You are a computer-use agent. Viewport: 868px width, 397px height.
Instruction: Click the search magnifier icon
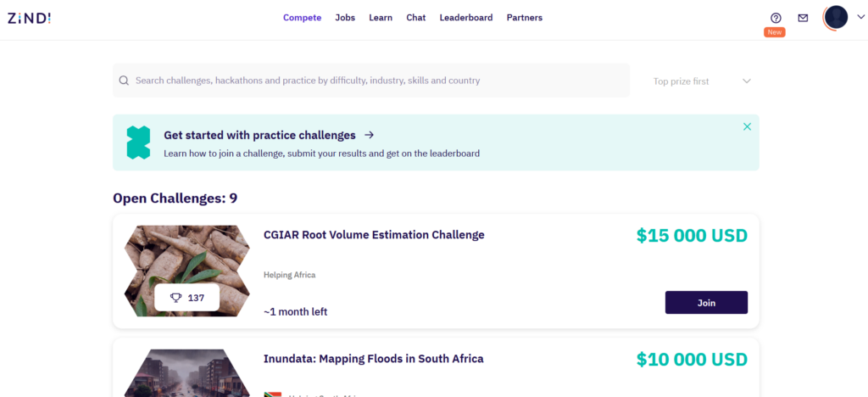coord(125,81)
